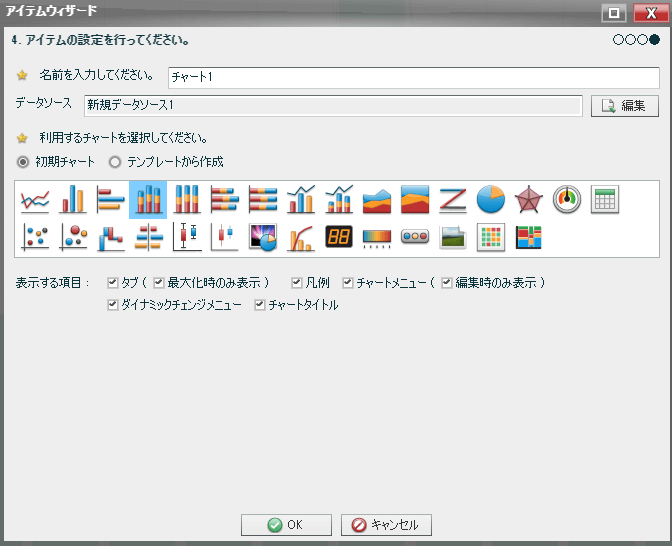Select the butterfly chart icon
Screen dimensions: 672x546
[148, 237]
